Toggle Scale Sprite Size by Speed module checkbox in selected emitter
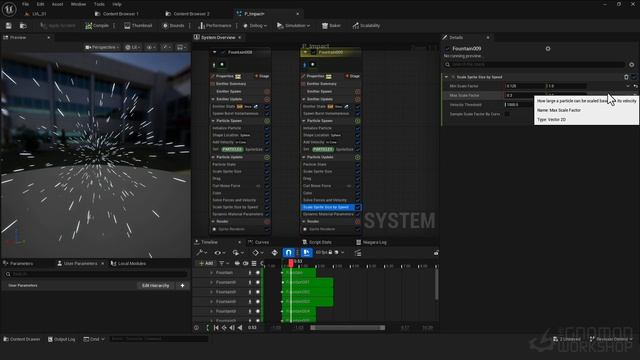This screenshot has width=640, height=360. click(x=358, y=207)
